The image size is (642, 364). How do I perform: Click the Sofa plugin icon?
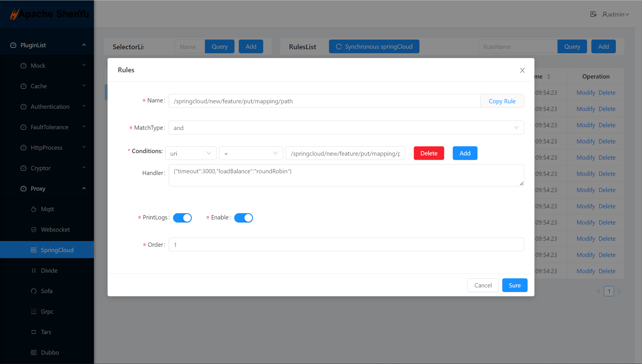(34, 291)
